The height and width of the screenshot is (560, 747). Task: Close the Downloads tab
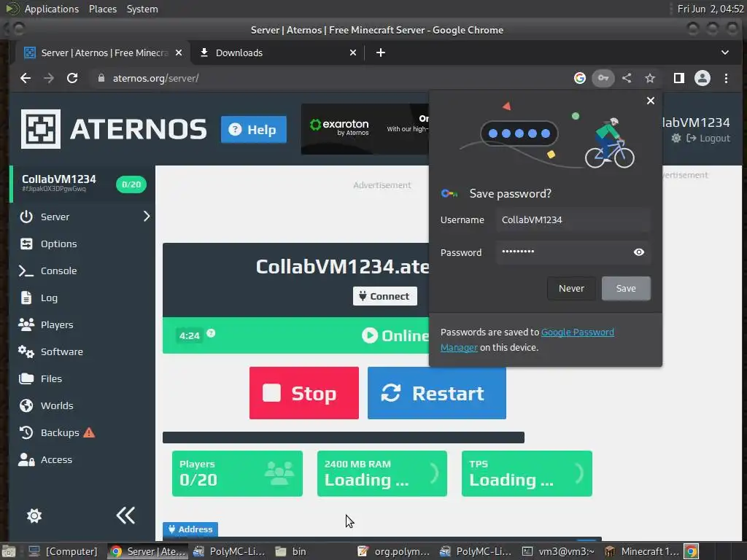point(353,52)
